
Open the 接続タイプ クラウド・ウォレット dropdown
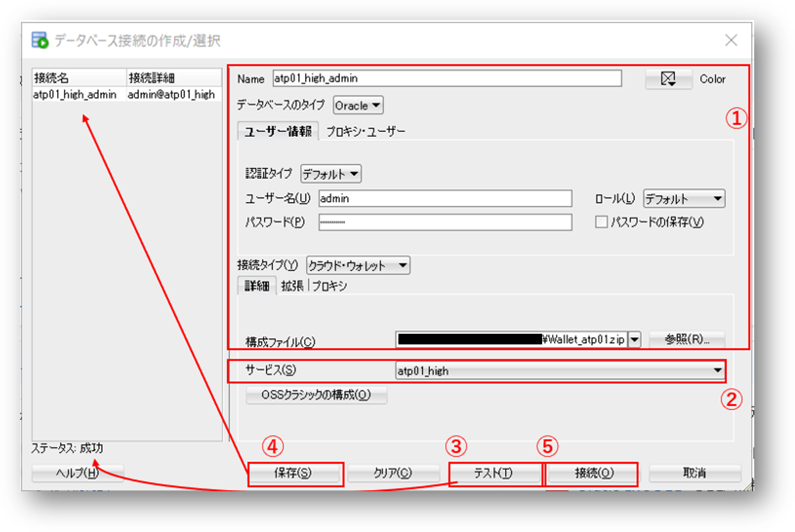[357, 265]
